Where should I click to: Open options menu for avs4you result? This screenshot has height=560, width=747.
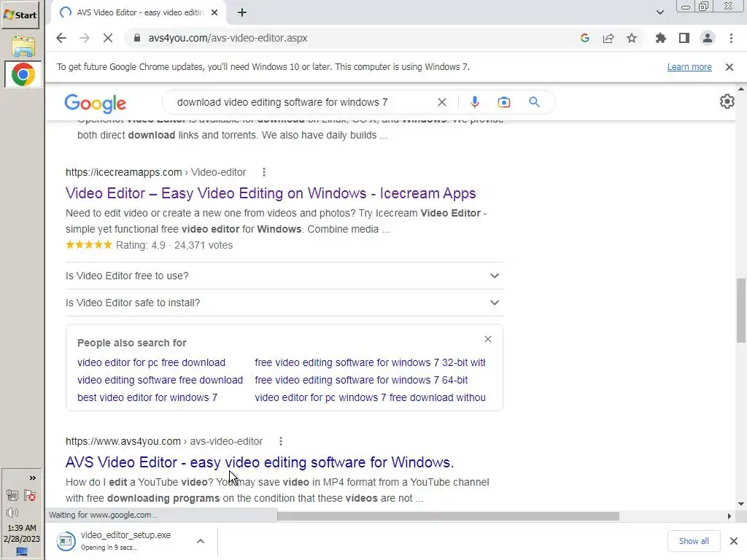281,441
